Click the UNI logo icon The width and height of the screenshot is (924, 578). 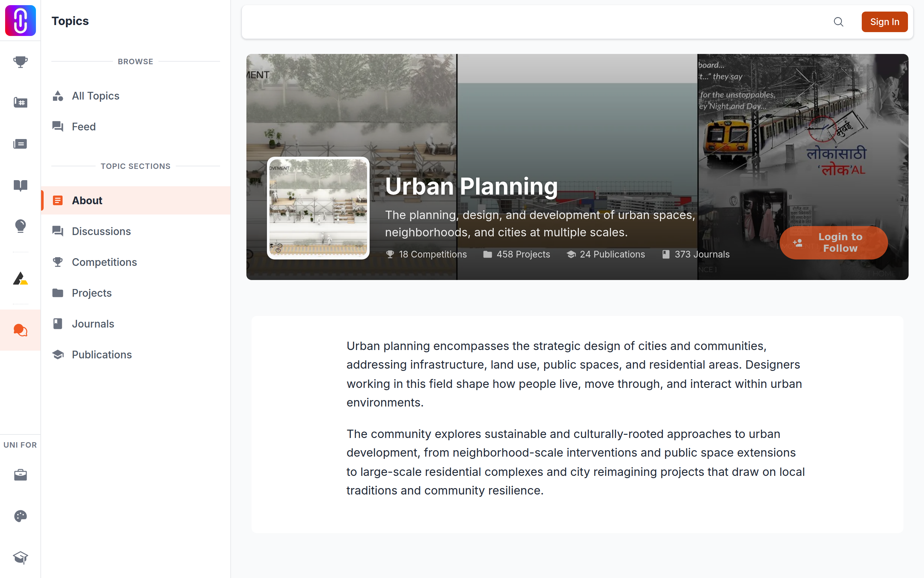[20, 21]
